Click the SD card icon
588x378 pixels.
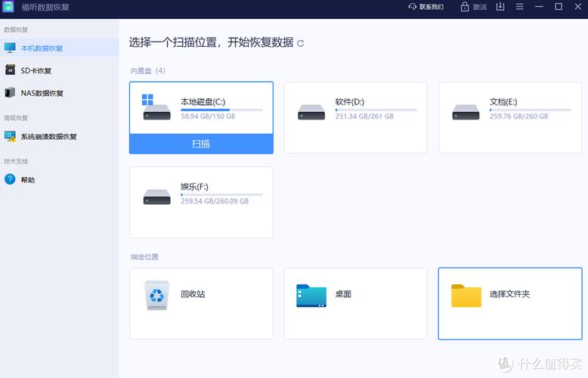pyautogui.click(x=10, y=70)
